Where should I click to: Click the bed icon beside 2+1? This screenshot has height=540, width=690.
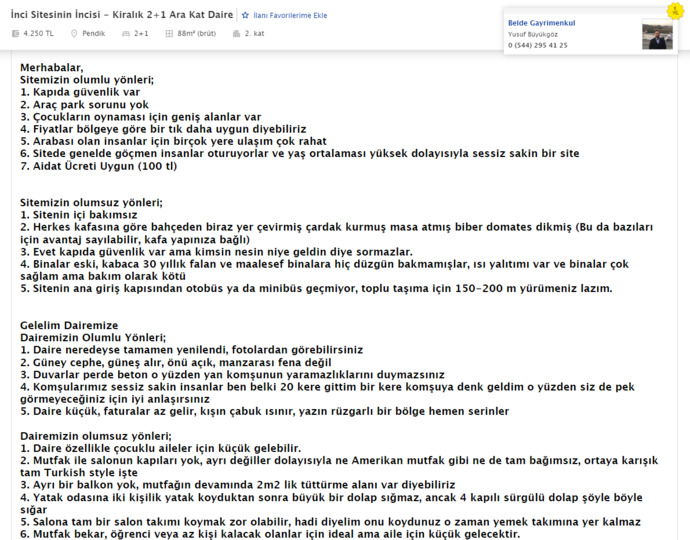tap(126, 33)
